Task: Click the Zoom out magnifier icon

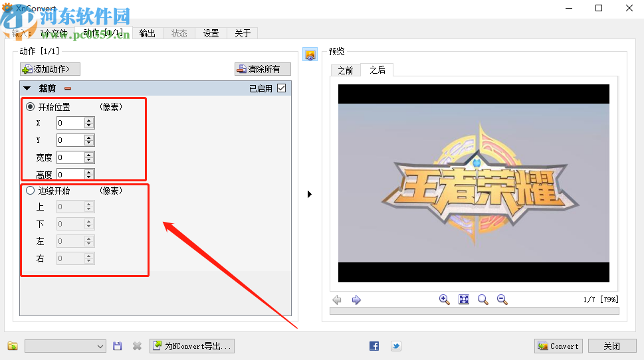Action: [502, 300]
